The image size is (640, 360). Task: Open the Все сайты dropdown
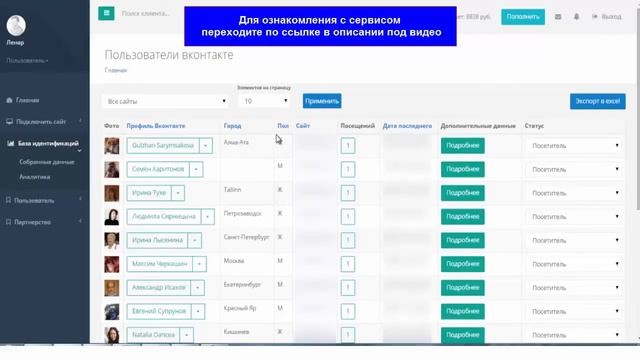coord(165,101)
